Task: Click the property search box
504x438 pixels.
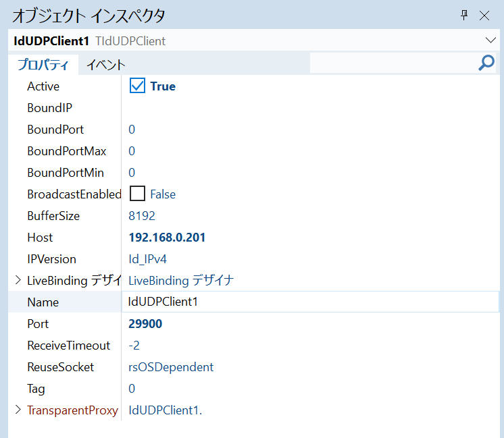Action: (392, 63)
